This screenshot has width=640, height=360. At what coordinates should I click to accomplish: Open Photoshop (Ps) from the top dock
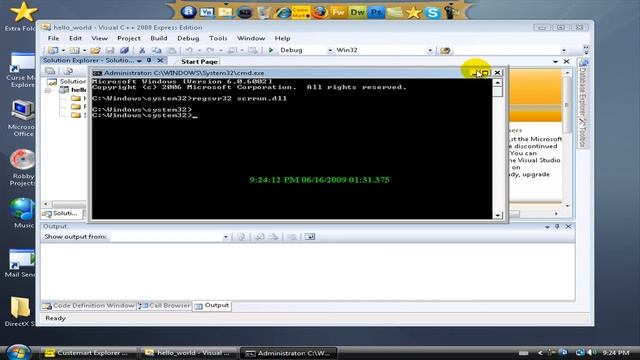click(376, 12)
